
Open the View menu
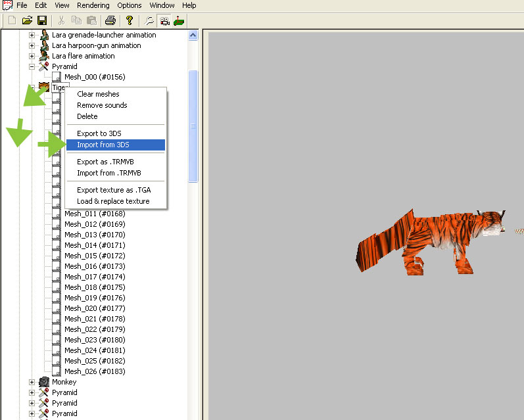pos(62,5)
